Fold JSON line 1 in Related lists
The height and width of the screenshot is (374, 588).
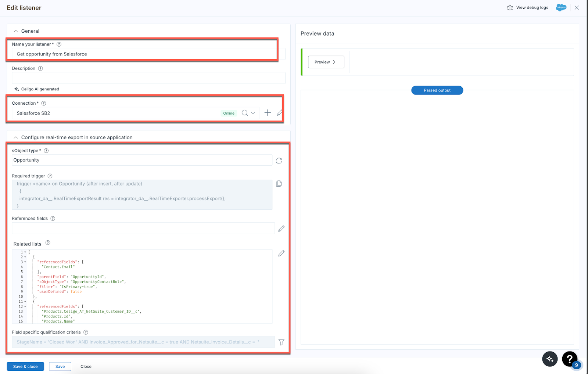[x=25, y=252]
